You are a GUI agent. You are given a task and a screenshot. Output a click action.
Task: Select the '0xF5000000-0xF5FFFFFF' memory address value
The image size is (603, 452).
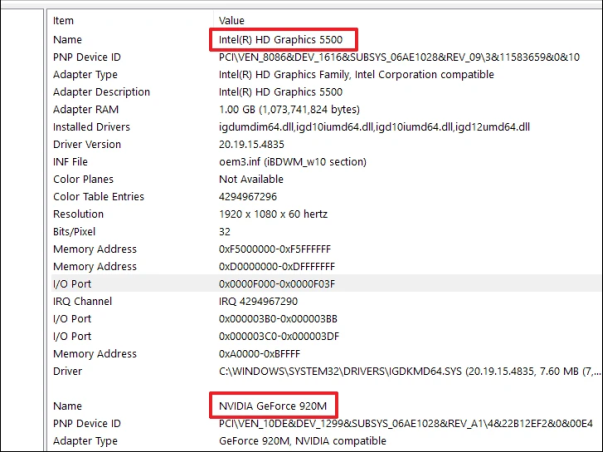click(275, 249)
